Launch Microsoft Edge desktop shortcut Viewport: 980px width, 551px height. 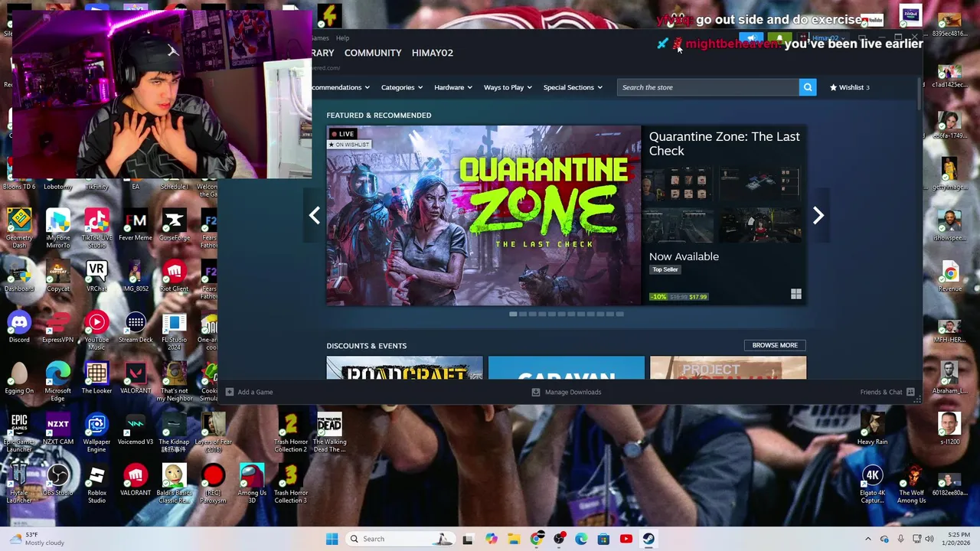[57, 383]
